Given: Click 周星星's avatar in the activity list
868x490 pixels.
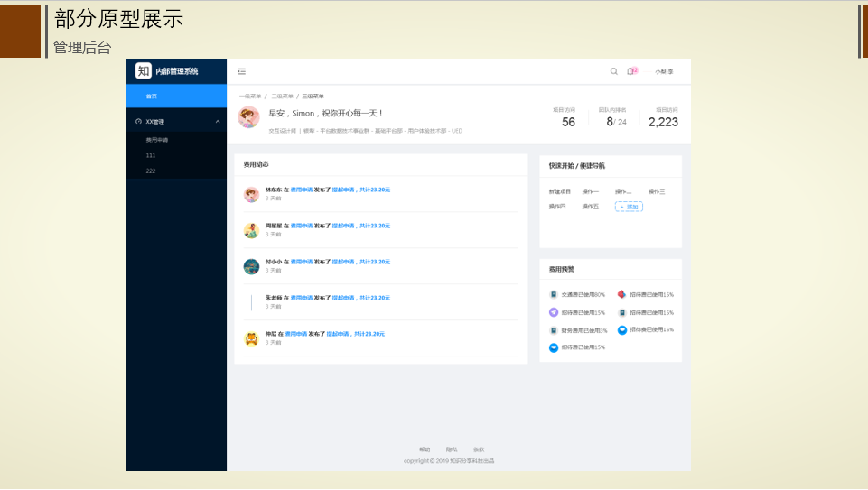Looking at the screenshot, I should coord(251,230).
